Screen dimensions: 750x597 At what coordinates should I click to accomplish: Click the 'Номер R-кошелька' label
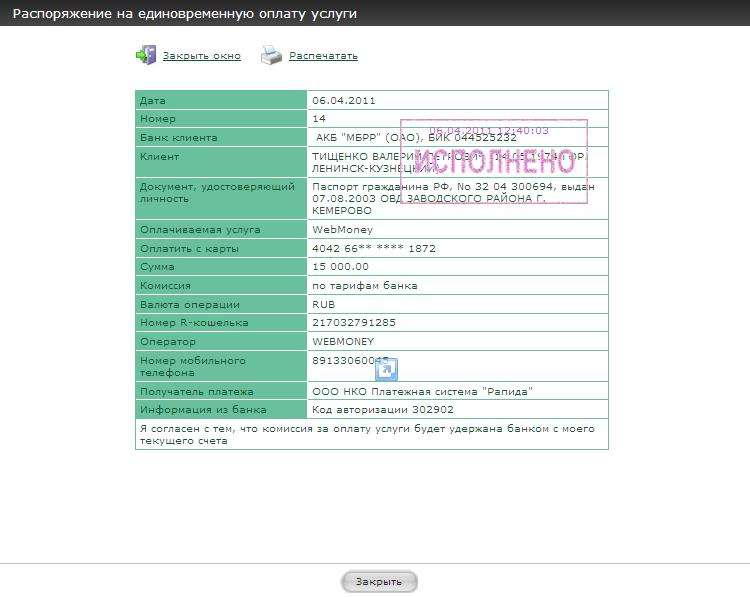click(194, 322)
